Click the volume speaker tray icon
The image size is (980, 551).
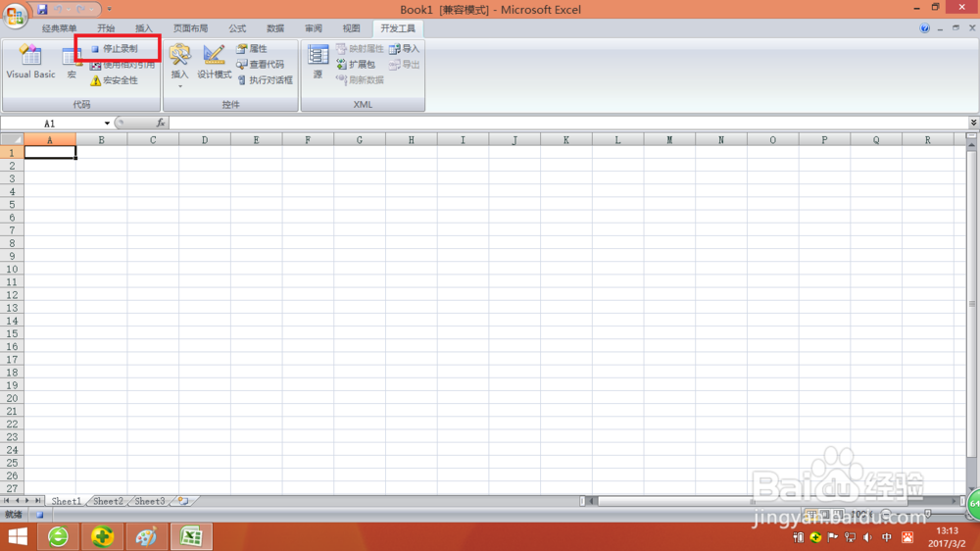coord(867,537)
